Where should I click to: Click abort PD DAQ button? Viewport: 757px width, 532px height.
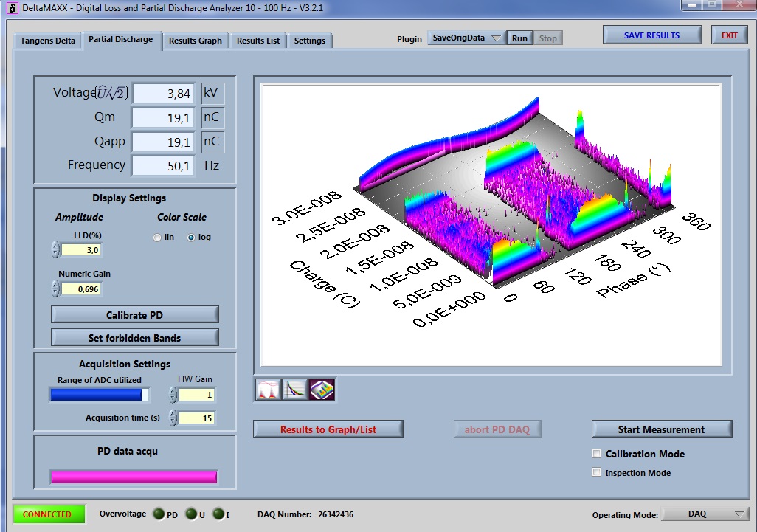tap(497, 429)
